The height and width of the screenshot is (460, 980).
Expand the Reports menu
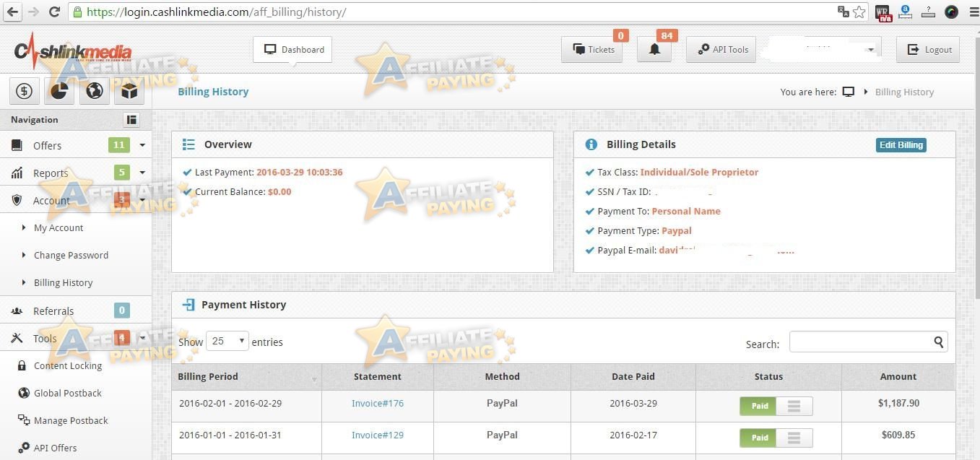tap(76, 173)
